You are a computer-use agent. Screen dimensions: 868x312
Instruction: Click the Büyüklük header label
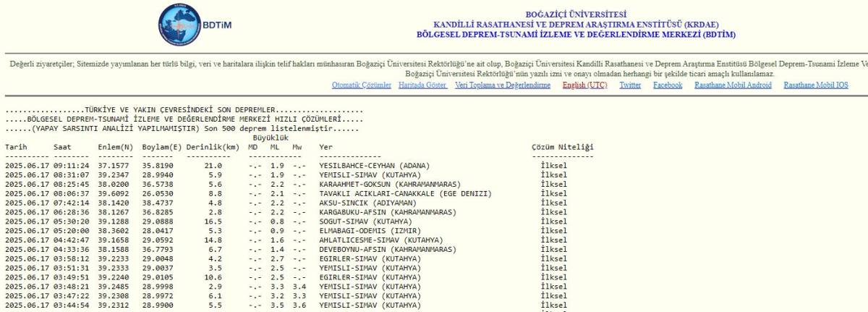[271, 138]
